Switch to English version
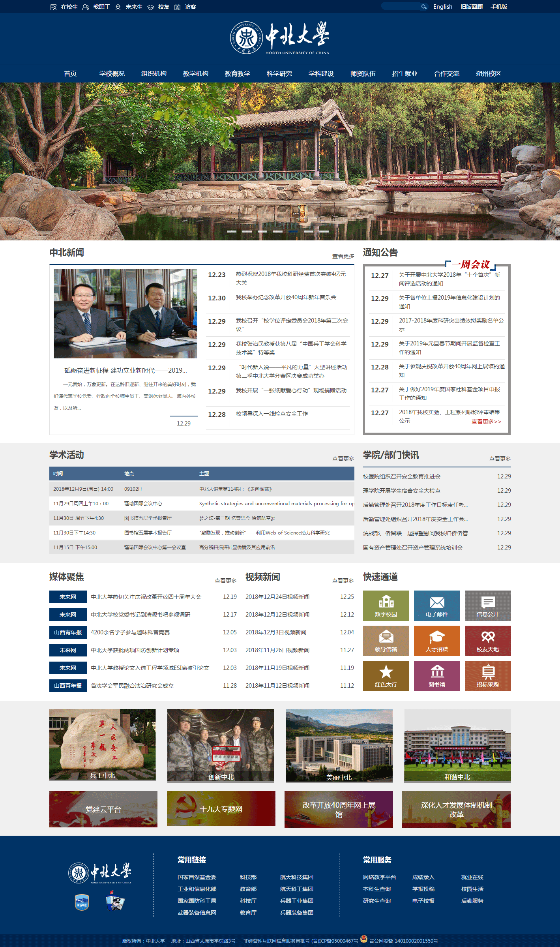Image resolution: width=560 pixels, height=947 pixels. coord(443,7)
